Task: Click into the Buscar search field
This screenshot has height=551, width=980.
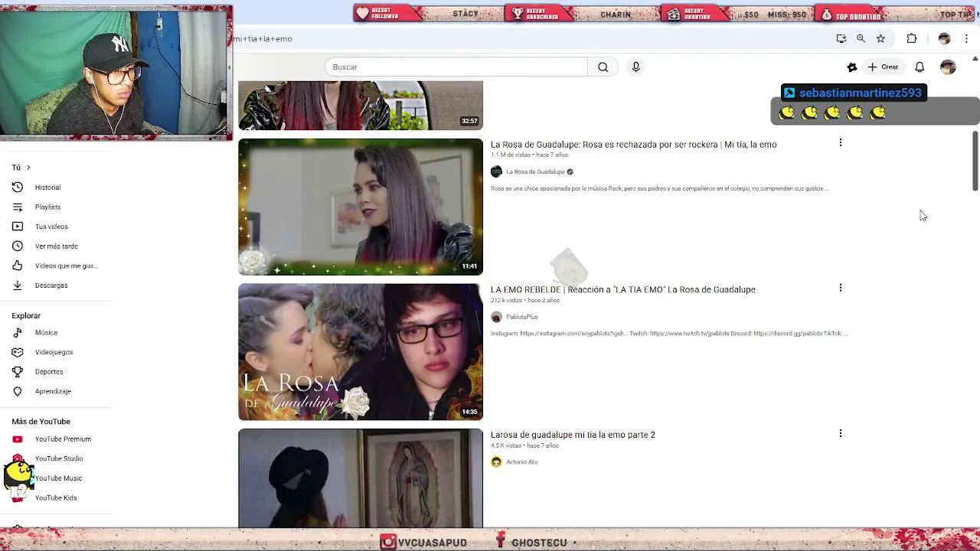Action: pyautogui.click(x=456, y=67)
